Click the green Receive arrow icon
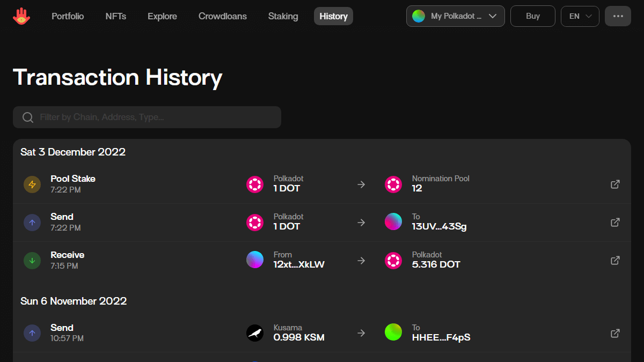Screen dimensions: 644x362 pos(32,261)
